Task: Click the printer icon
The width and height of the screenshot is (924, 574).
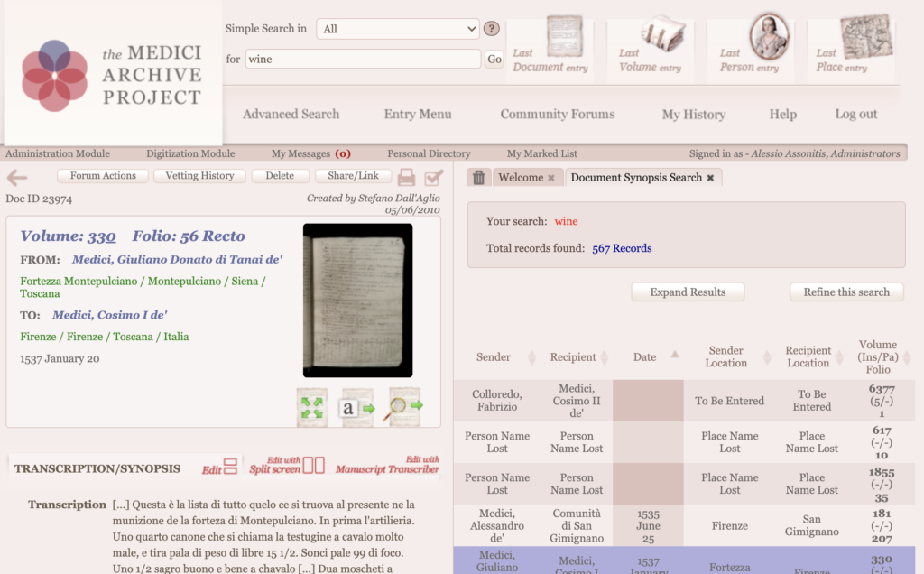Action: point(406,178)
